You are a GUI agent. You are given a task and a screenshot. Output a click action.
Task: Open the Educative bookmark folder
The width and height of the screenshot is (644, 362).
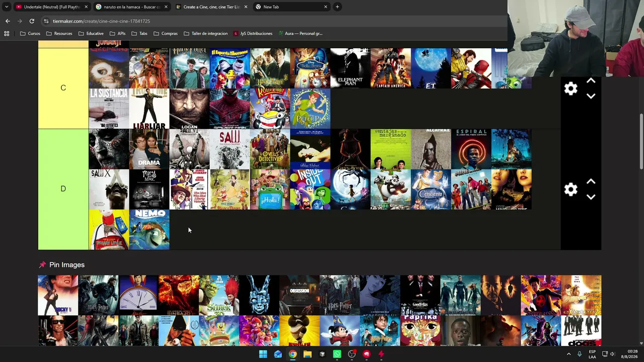[x=91, y=34]
